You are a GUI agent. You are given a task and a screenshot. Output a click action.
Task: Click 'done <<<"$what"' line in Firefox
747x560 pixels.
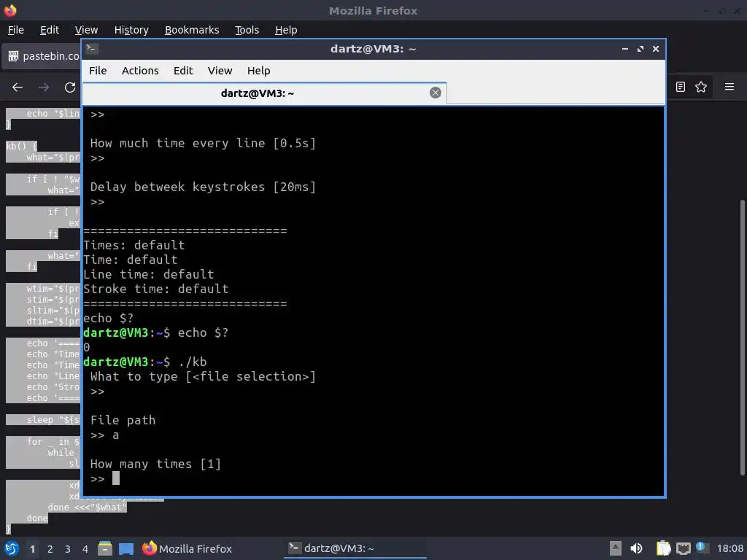click(x=88, y=507)
